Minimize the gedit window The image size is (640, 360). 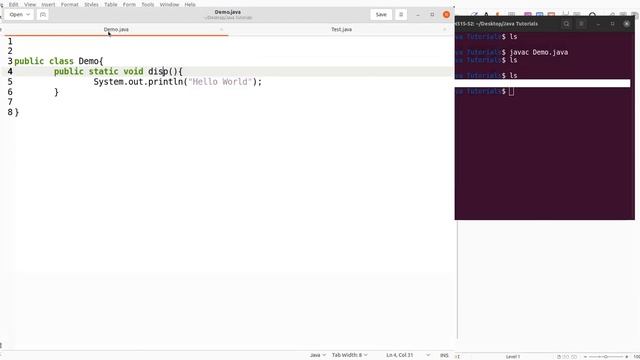point(418,15)
